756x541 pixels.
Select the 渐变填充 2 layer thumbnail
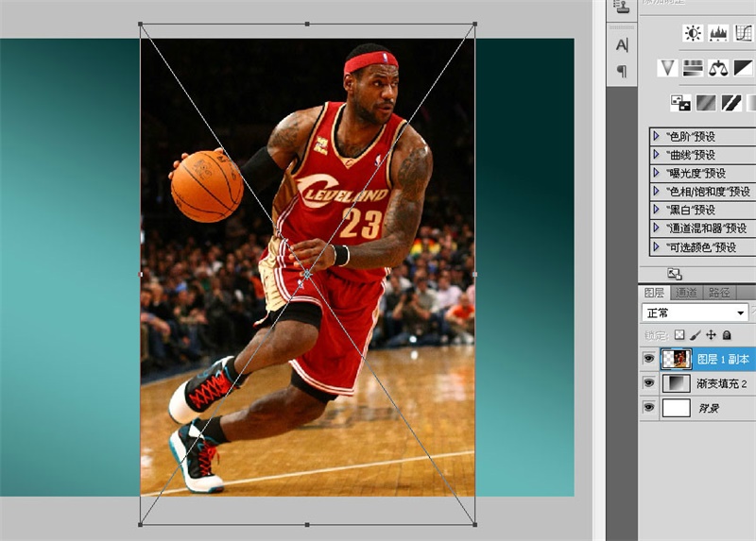click(676, 383)
